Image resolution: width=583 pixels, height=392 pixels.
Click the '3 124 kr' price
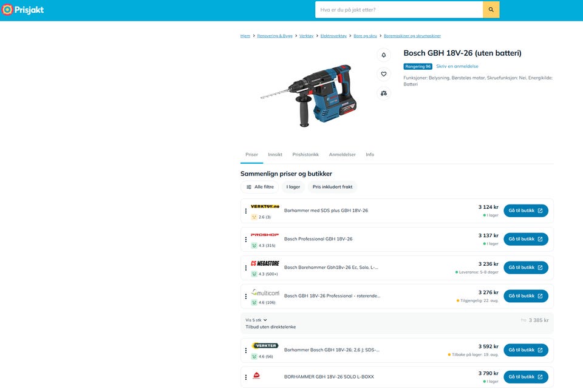(488, 208)
